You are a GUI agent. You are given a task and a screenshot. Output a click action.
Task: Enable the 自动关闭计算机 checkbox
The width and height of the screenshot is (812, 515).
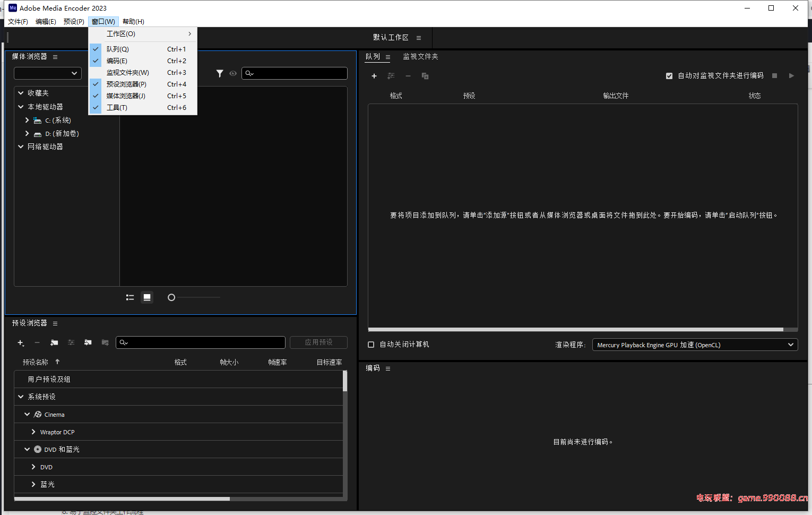tap(370, 345)
